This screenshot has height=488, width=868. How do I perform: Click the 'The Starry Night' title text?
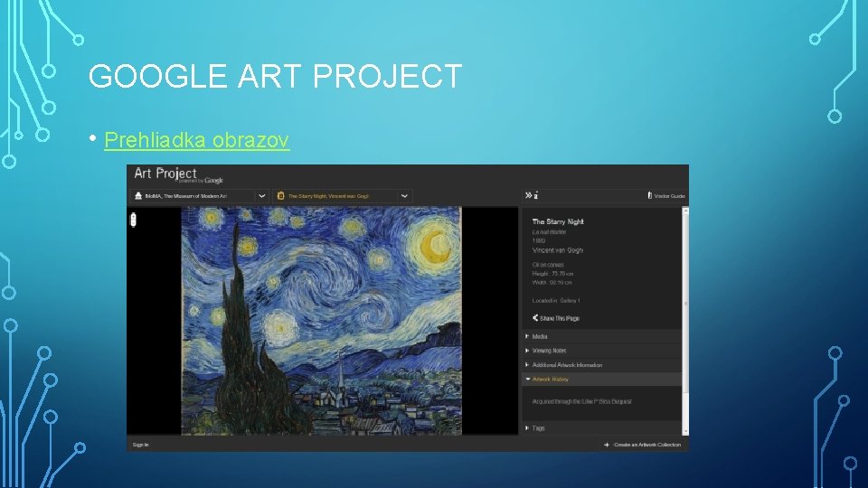pyautogui.click(x=558, y=221)
